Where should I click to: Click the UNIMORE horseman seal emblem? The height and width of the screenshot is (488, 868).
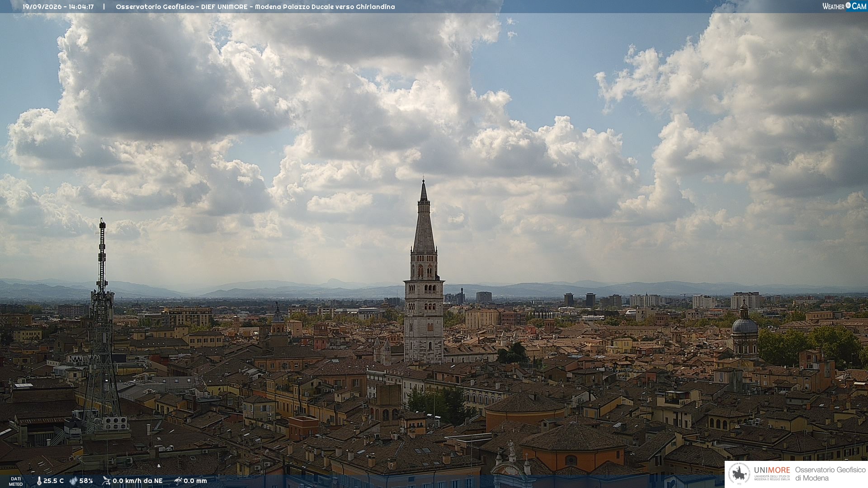739,474
